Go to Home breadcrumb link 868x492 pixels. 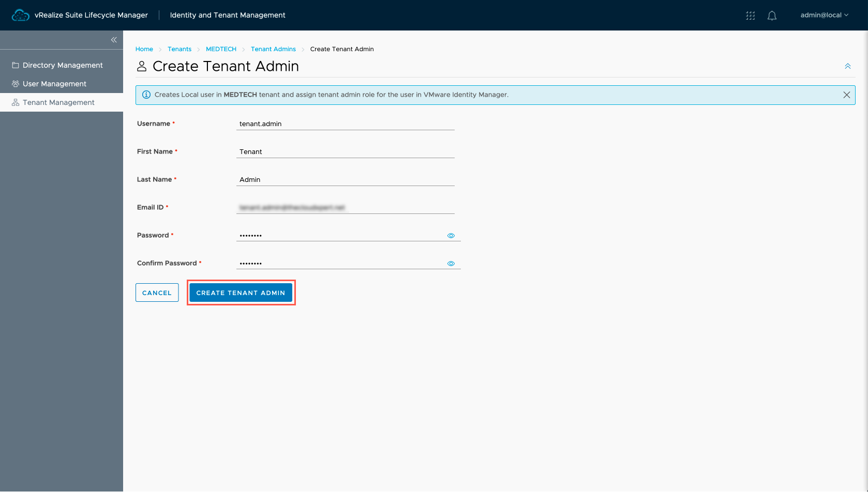pos(144,49)
